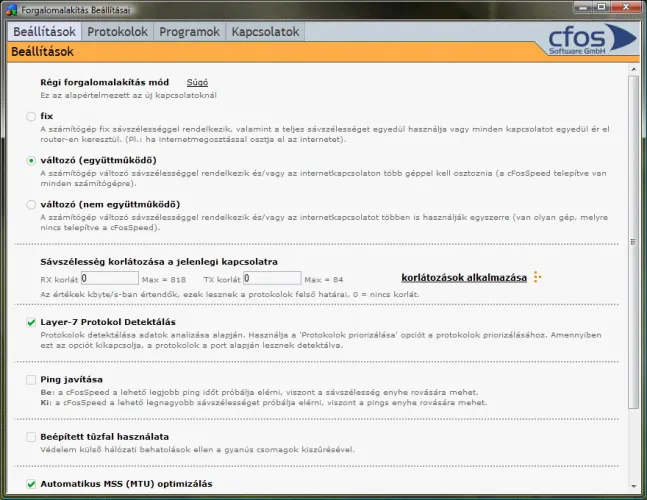
Task: Uncheck Layer-7 Protokol Detektálás checkbox
Action: click(x=31, y=322)
